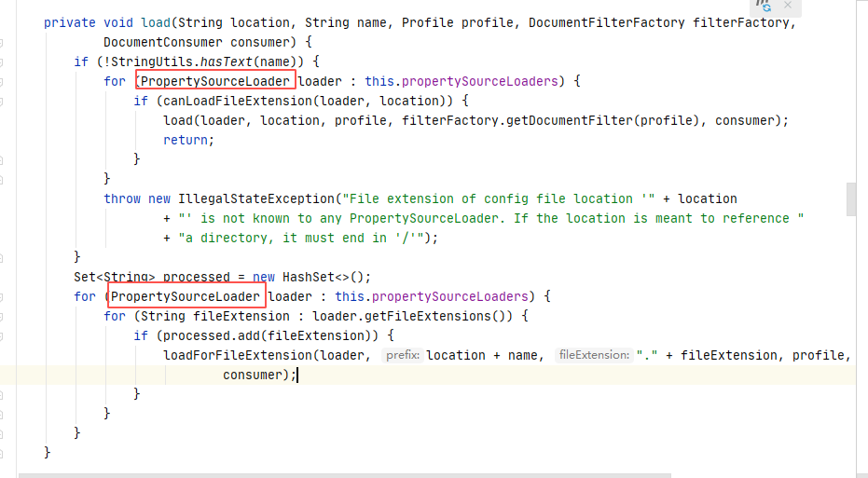Click the italic 'hasText' method call

click(226, 61)
